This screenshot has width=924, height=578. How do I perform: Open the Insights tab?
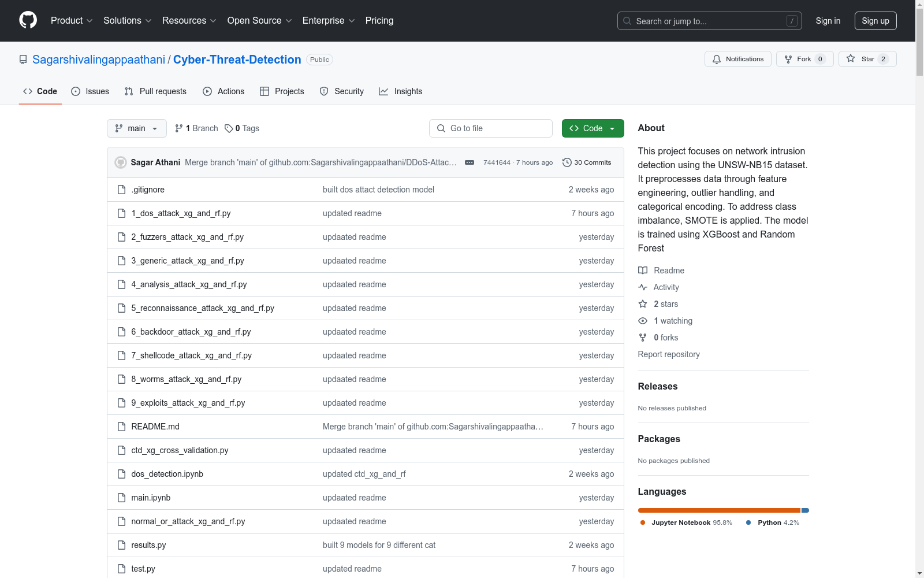pyautogui.click(x=401, y=91)
